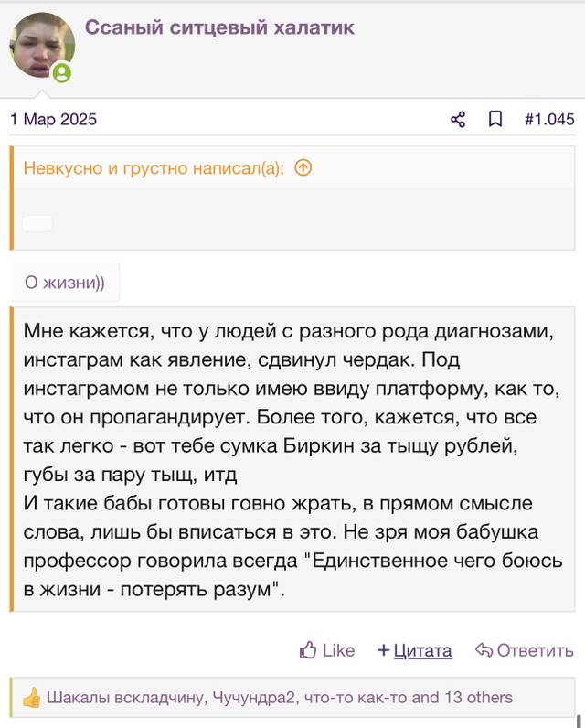The width and height of the screenshot is (585, 728).
Task: Open the profile of Шакалы вскладчину
Action: pos(125,697)
